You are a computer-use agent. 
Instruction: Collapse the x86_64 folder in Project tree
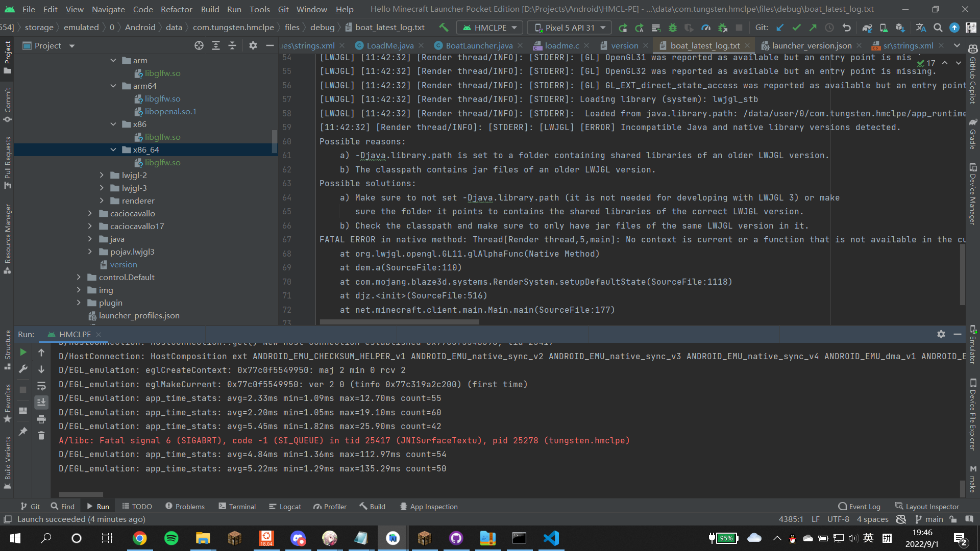(113, 149)
